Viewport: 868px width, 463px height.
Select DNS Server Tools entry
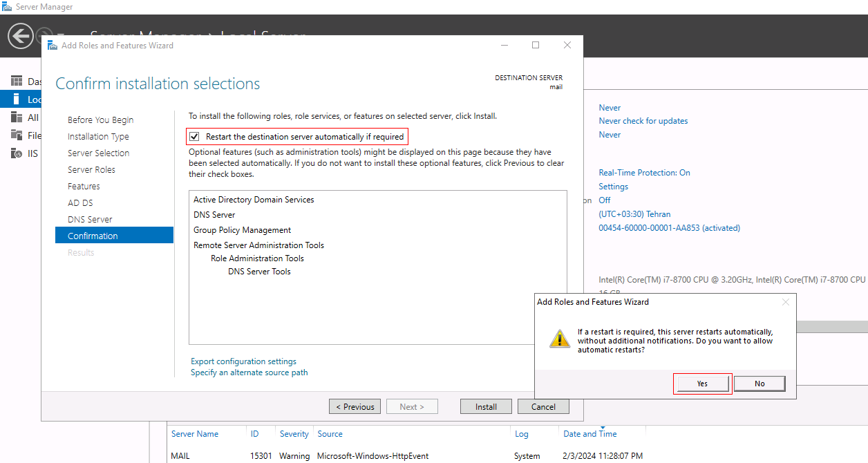[x=259, y=272]
